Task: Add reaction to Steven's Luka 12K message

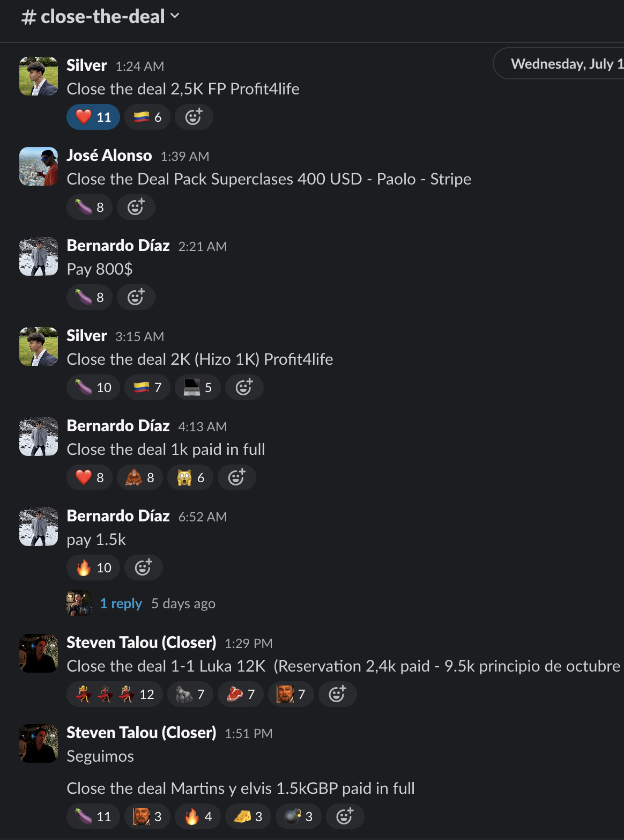Action: 337,694
